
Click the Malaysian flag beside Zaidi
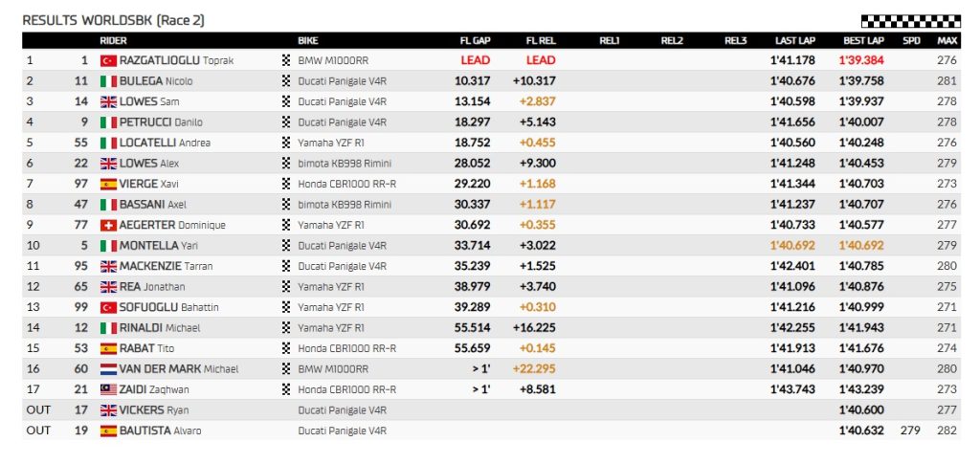pos(108,389)
